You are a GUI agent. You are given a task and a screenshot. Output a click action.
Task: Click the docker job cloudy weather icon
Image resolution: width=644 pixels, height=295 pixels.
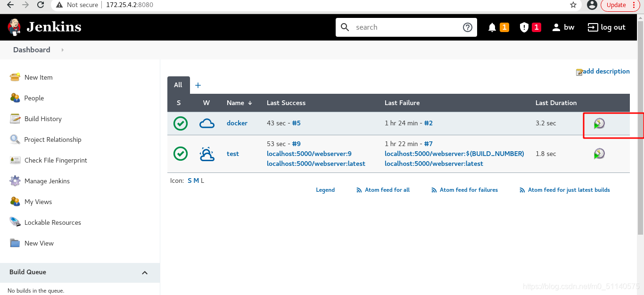(x=207, y=123)
